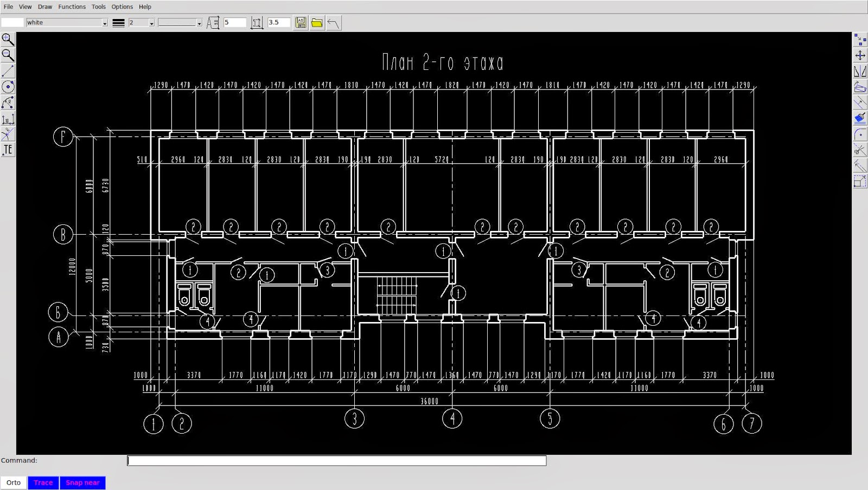This screenshot has width=868, height=490.
Task: Select the Offset line tool
Action: tap(860, 102)
